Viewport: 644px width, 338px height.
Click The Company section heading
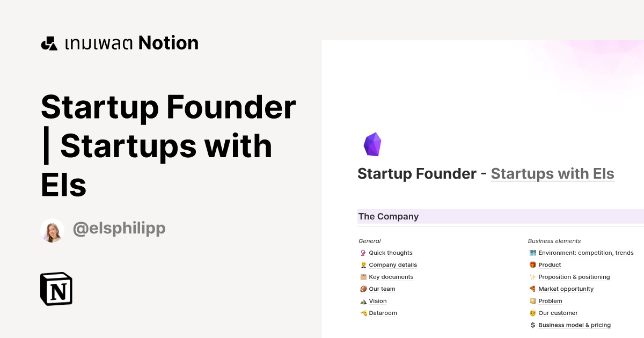pos(389,216)
